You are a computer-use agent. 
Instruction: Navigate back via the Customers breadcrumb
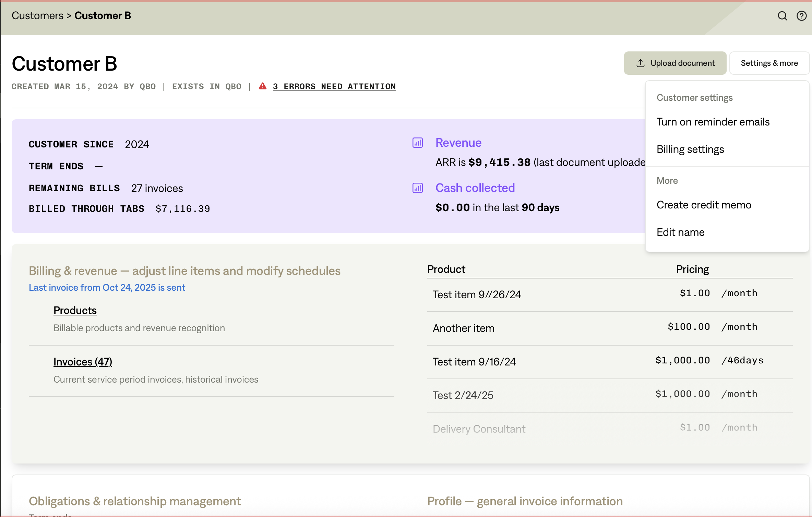[x=37, y=15]
